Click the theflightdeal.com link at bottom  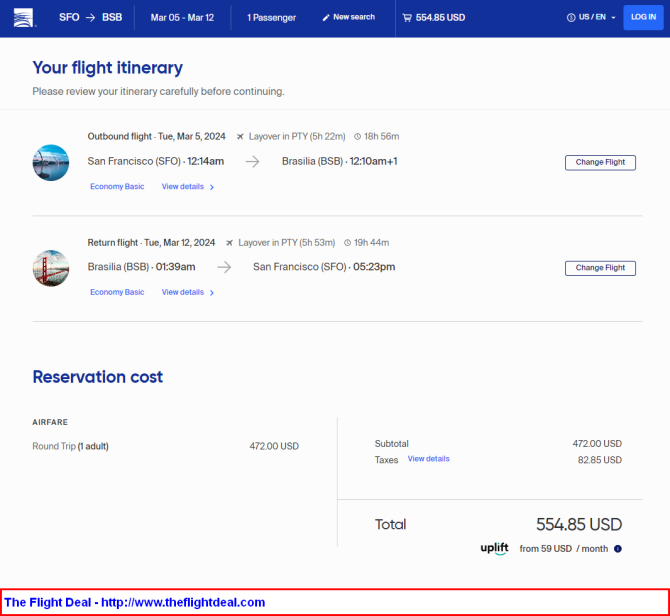[183, 602]
